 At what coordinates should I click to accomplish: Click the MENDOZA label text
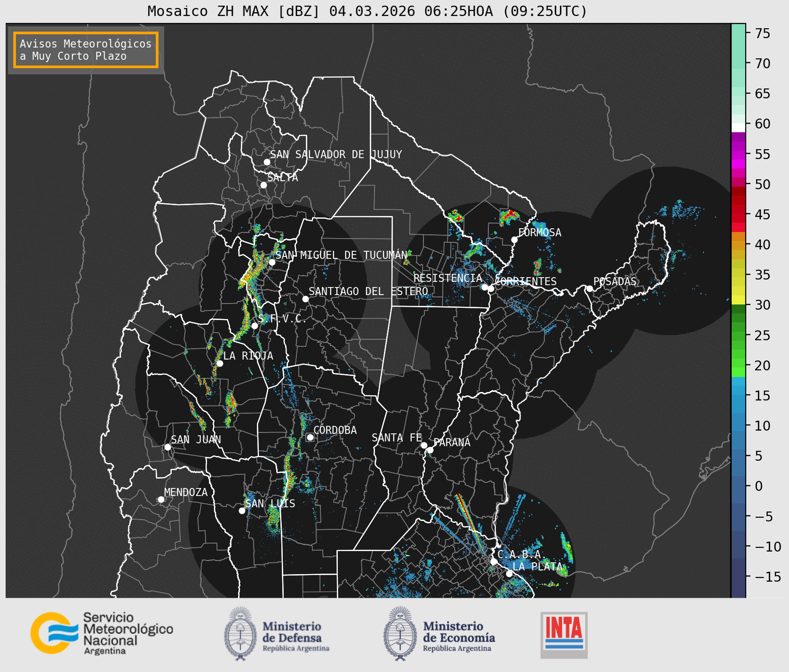point(186,492)
